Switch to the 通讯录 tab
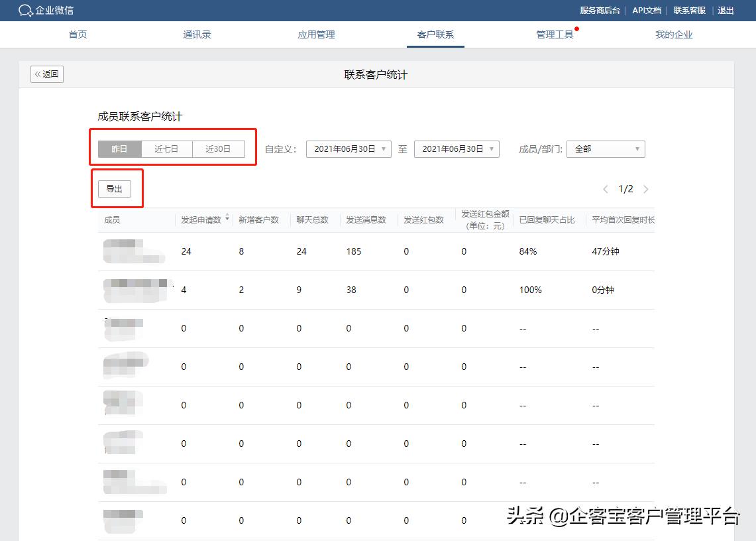Viewport: 756px width, 541px height. pos(197,34)
